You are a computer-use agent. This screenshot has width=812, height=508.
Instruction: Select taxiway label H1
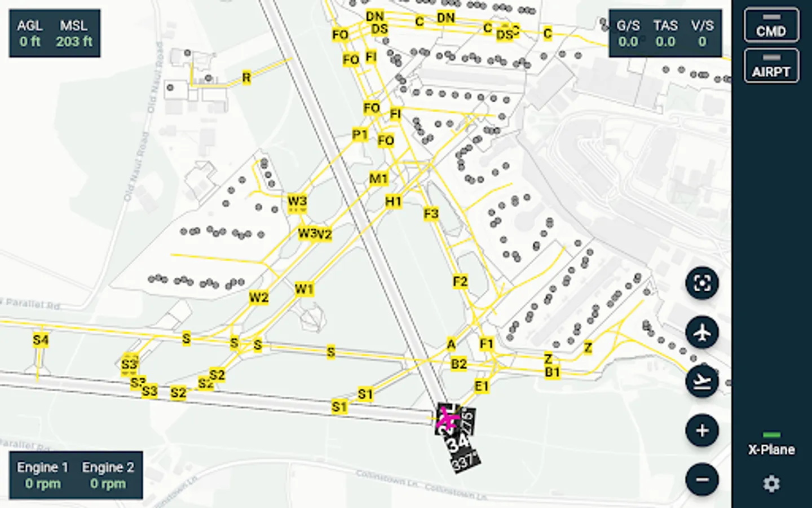[x=393, y=201]
